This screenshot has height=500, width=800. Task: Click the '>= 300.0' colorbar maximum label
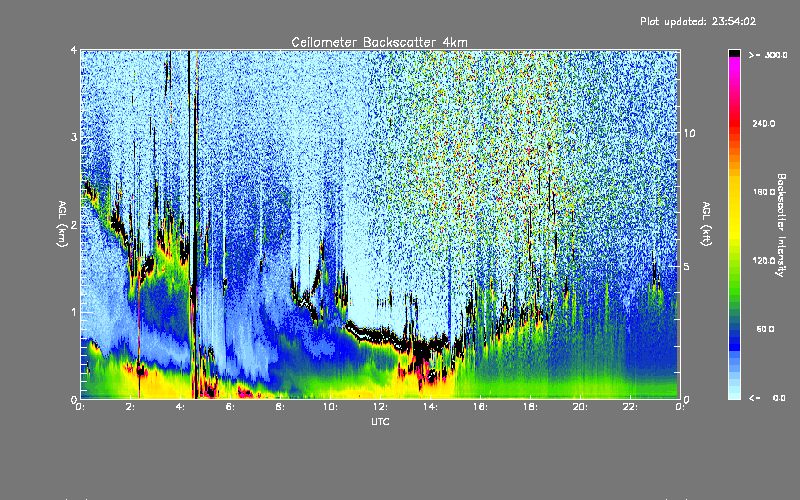[768, 55]
